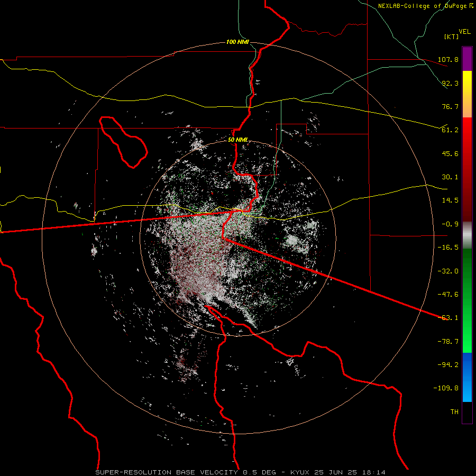
Task: Click the 14.5 velocity scale value
Action: [x=450, y=200]
